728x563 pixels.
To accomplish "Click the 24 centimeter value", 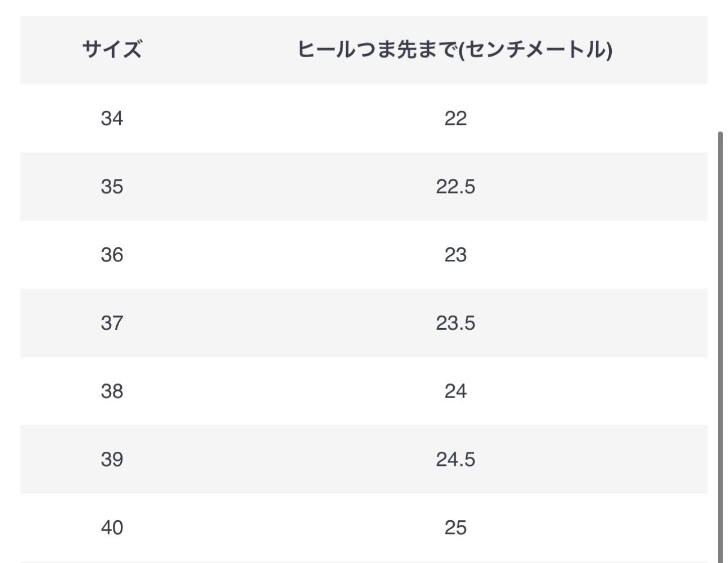I will pyautogui.click(x=455, y=391).
